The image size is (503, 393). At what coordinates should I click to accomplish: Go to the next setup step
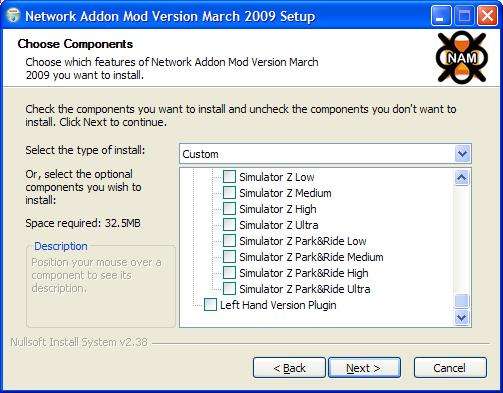coord(364,368)
